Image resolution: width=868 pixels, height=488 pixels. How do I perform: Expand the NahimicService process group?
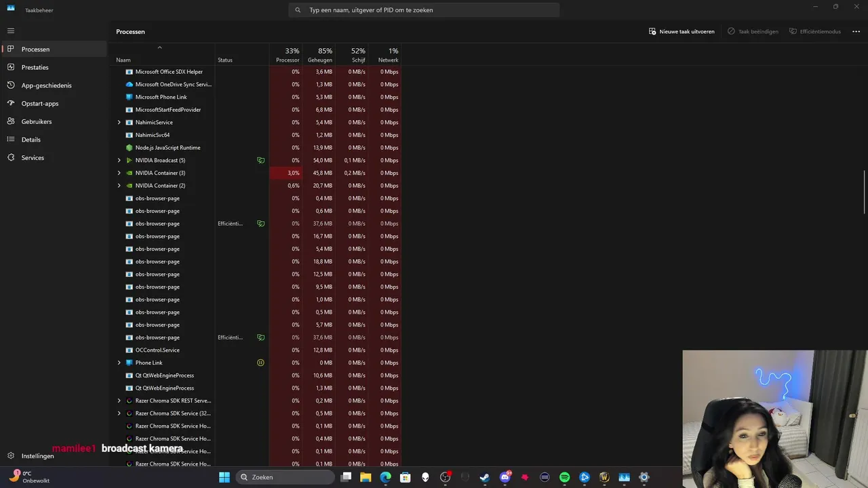tap(119, 123)
